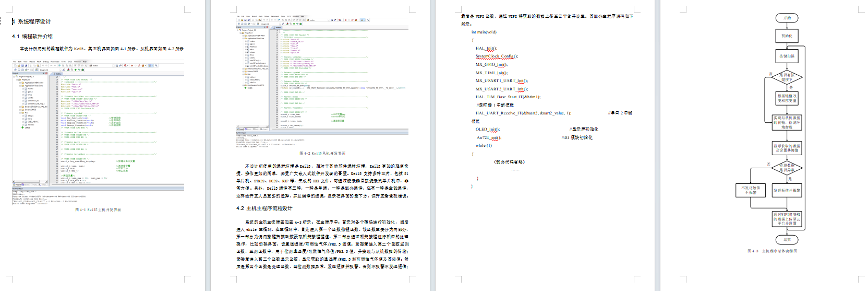The image size is (868, 291).
Task: Click the '检测数据是否异常' decision diamond
Action: coord(787,168)
